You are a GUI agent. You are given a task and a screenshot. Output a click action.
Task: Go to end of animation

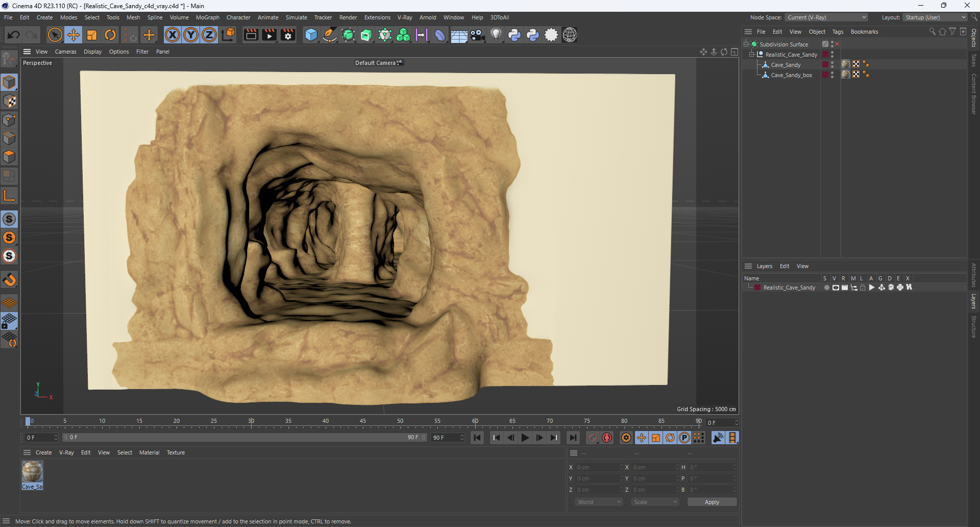pos(573,438)
